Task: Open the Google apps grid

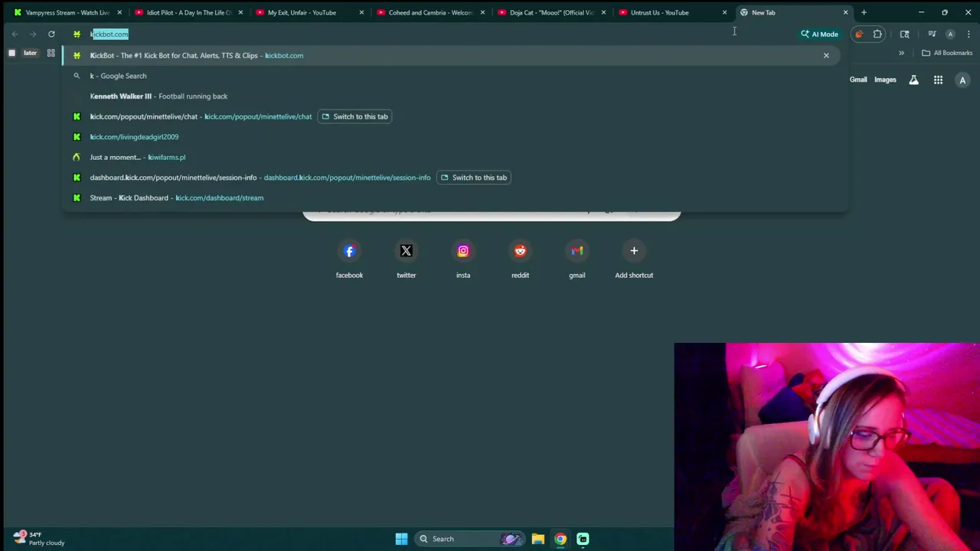Action: 938,80
